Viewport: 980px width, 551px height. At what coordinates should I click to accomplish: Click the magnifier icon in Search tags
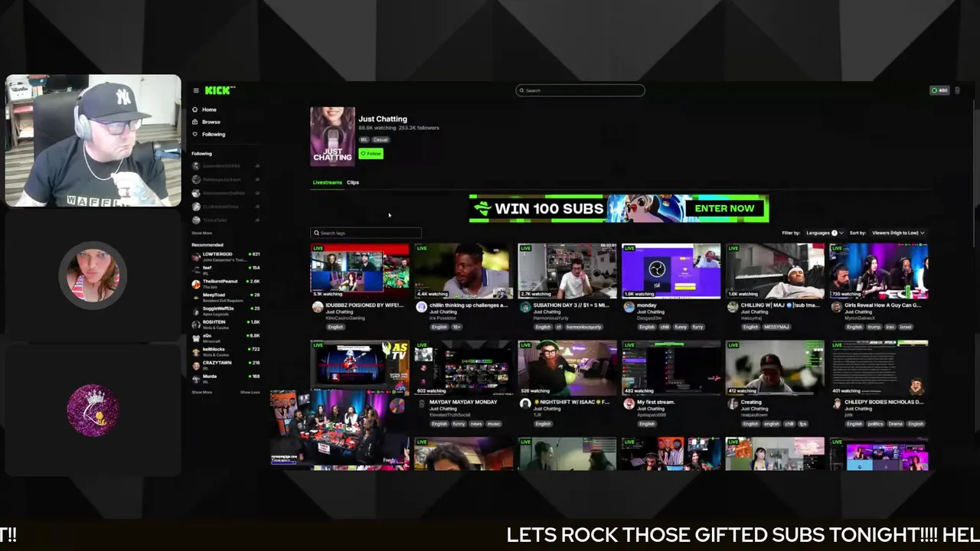pyautogui.click(x=316, y=233)
